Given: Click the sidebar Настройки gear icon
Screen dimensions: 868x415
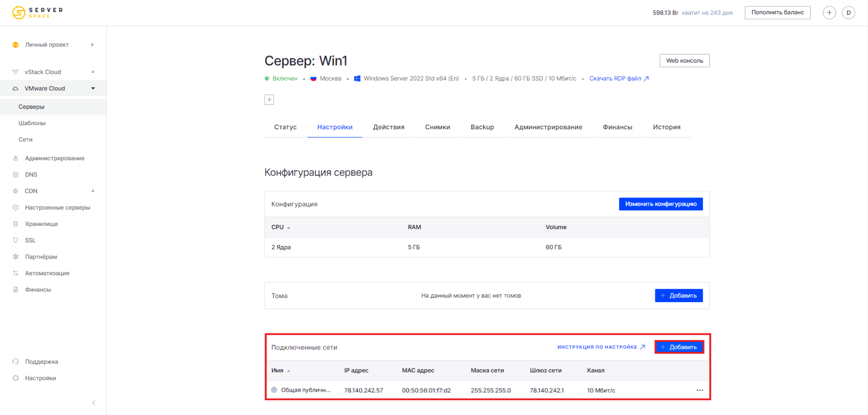Looking at the screenshot, I should point(15,378).
